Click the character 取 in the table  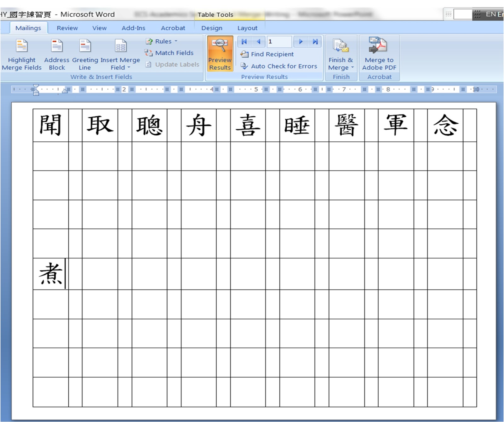pyautogui.click(x=100, y=125)
